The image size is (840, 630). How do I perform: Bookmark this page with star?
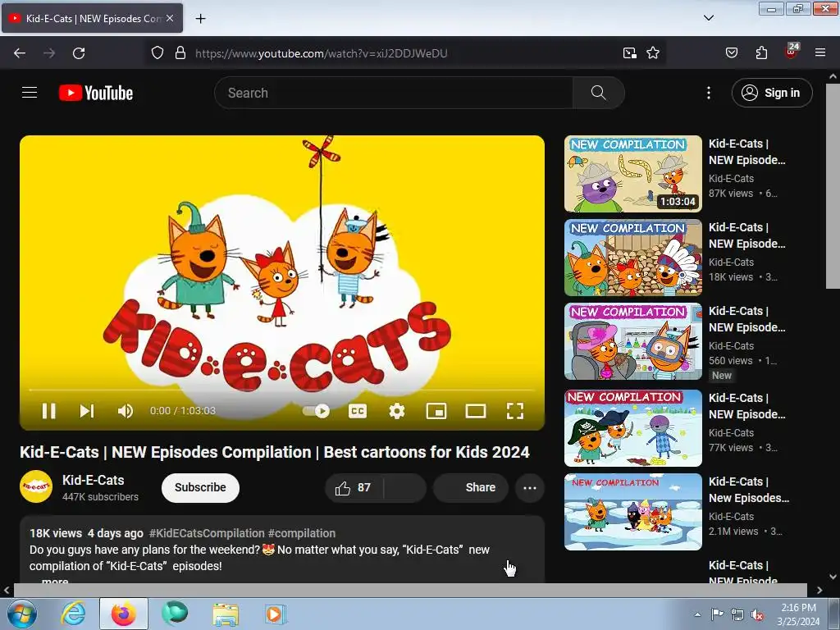coord(652,53)
